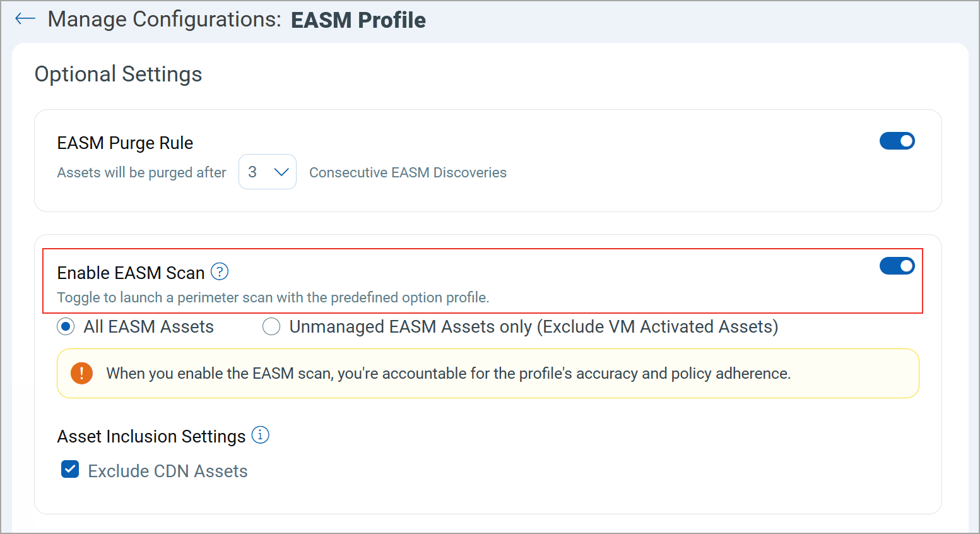Viewport: 980px width, 534px height.
Task: Open the consecutive discoveries count dropdown
Action: [268, 172]
